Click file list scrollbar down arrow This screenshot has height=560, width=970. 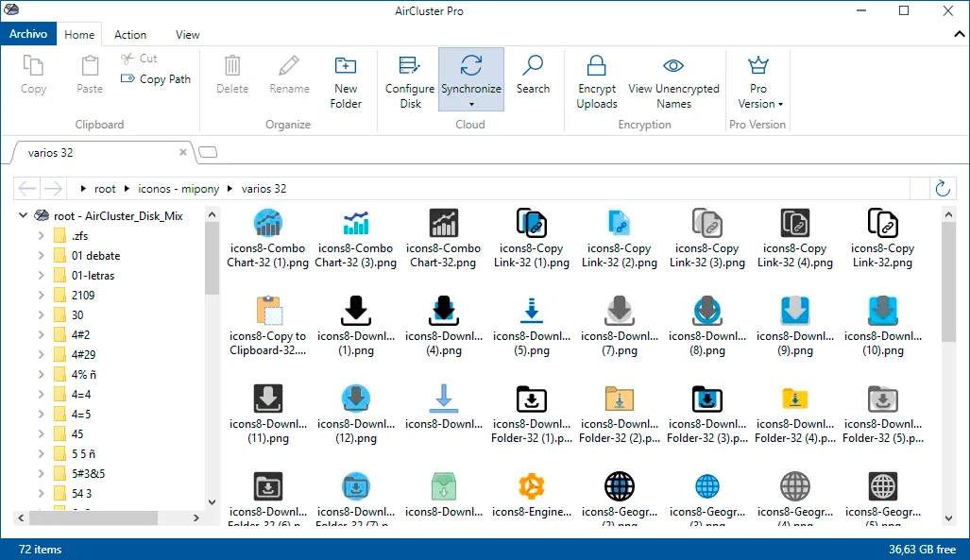pos(948,518)
